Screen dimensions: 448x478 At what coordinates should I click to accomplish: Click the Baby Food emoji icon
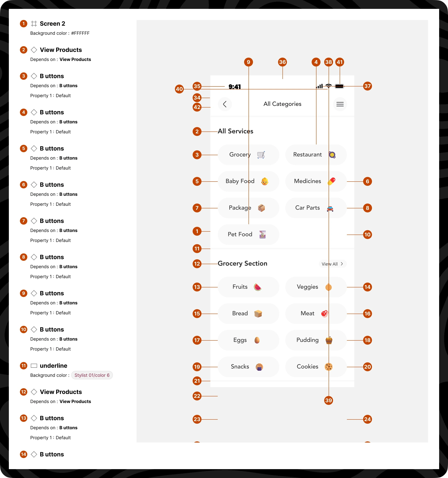[266, 181]
